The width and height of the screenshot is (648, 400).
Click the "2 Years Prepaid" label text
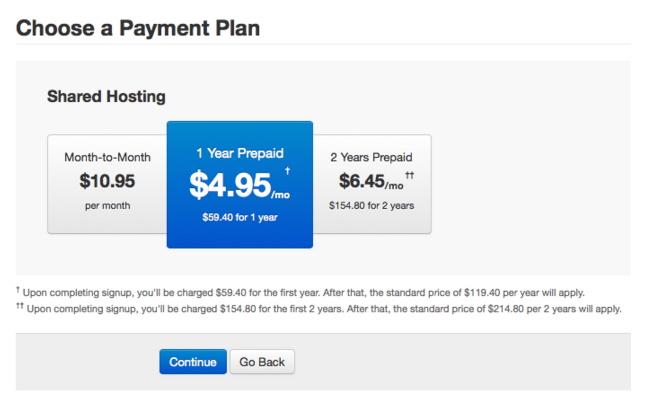pos(371,157)
